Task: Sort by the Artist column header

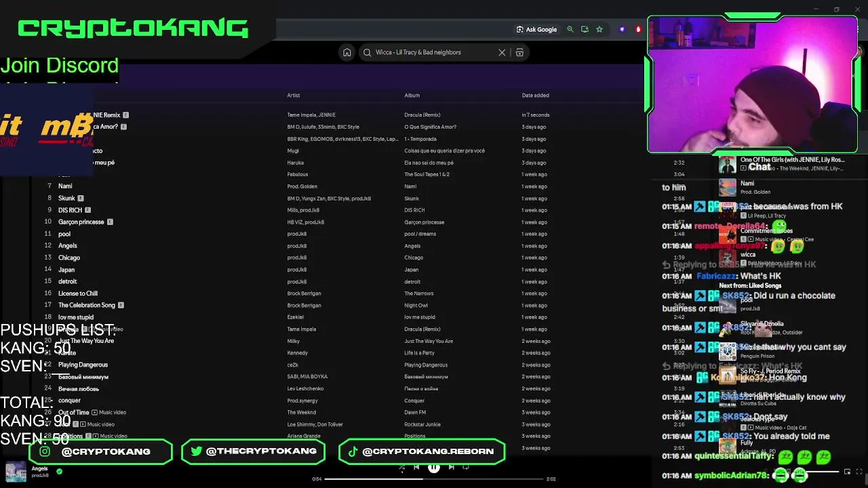Action: (293, 96)
